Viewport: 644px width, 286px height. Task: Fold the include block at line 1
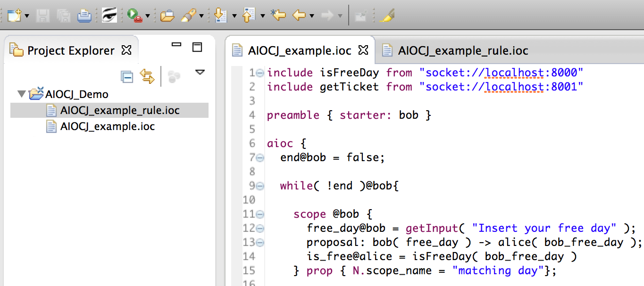[x=259, y=73]
